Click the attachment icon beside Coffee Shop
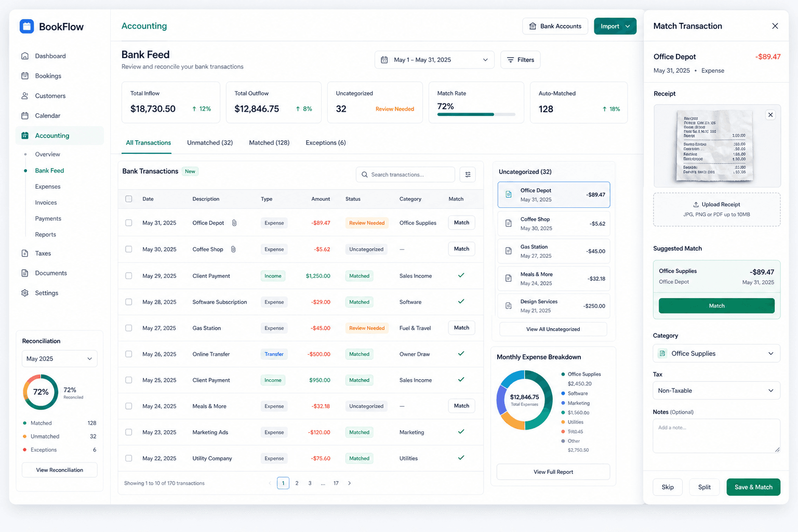Screen dimensions: 798x532 [233, 249]
